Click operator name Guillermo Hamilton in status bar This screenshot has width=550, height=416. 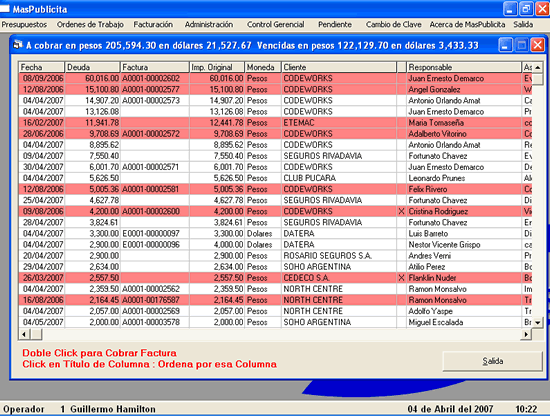pyautogui.click(x=113, y=409)
